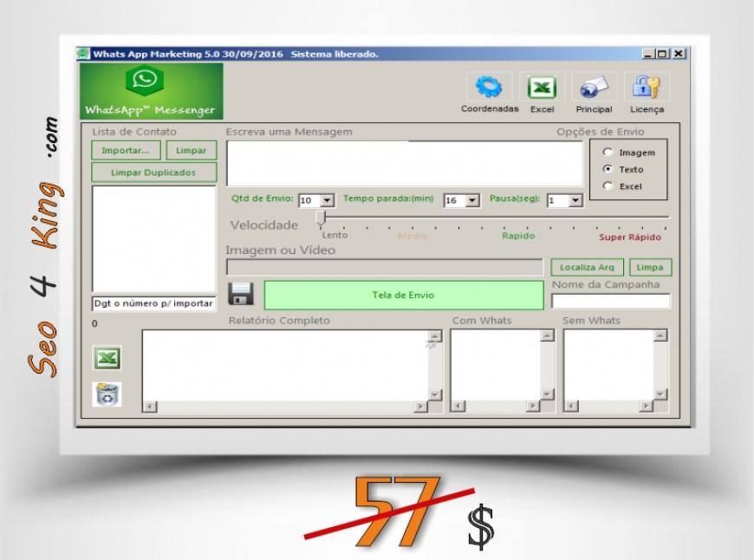Click Com Whats scroll right arrow
This screenshot has height=560, width=754.
[x=533, y=406]
